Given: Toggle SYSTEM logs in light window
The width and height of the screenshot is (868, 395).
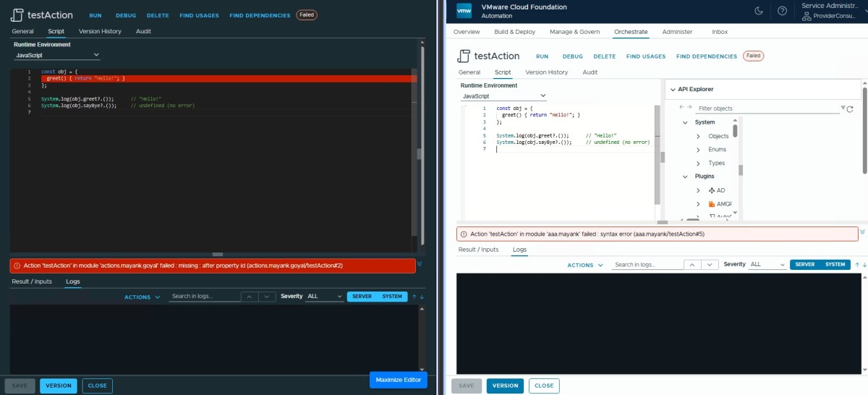Looking at the screenshot, I should click(x=835, y=265).
